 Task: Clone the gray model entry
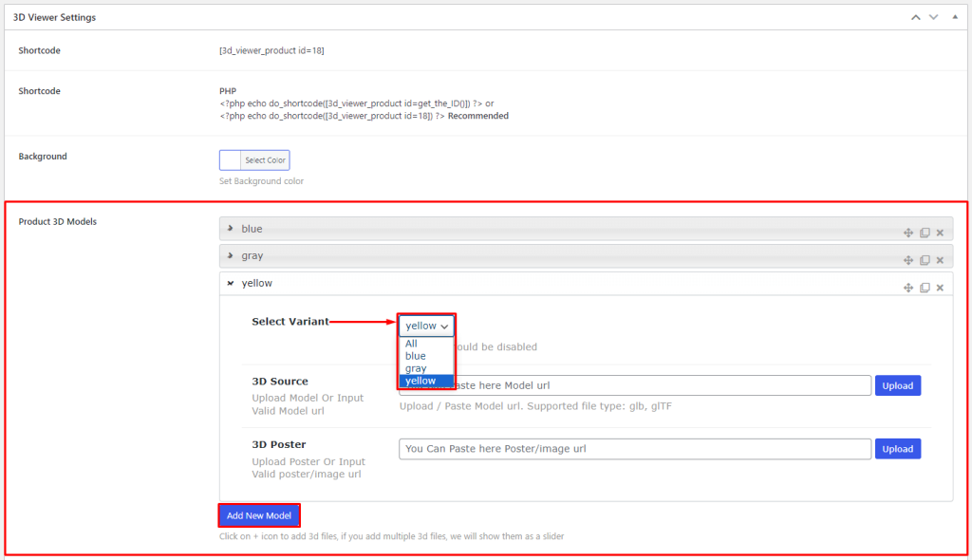tap(925, 260)
